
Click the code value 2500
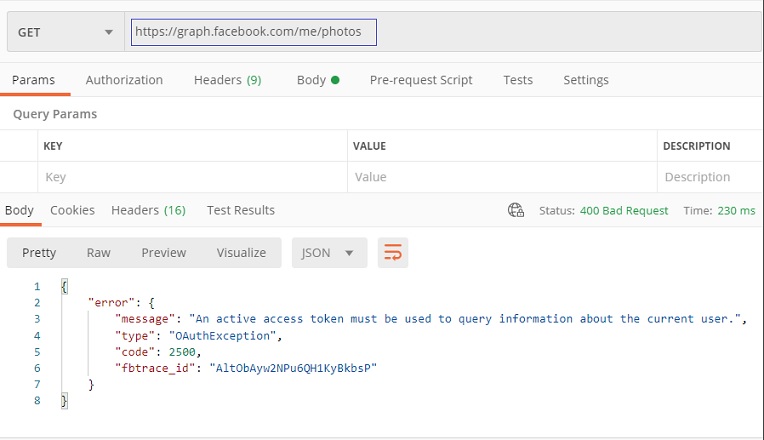click(x=182, y=352)
